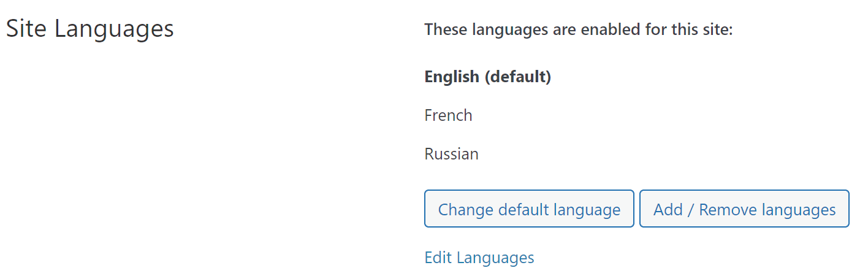The image size is (868, 276).
Task: Click the blue Edit Languages text
Action: pos(479,258)
